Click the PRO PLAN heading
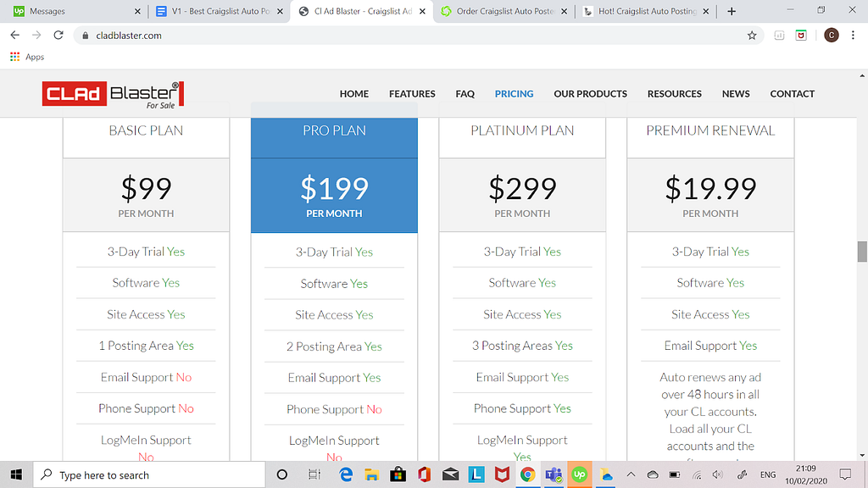 tap(334, 130)
